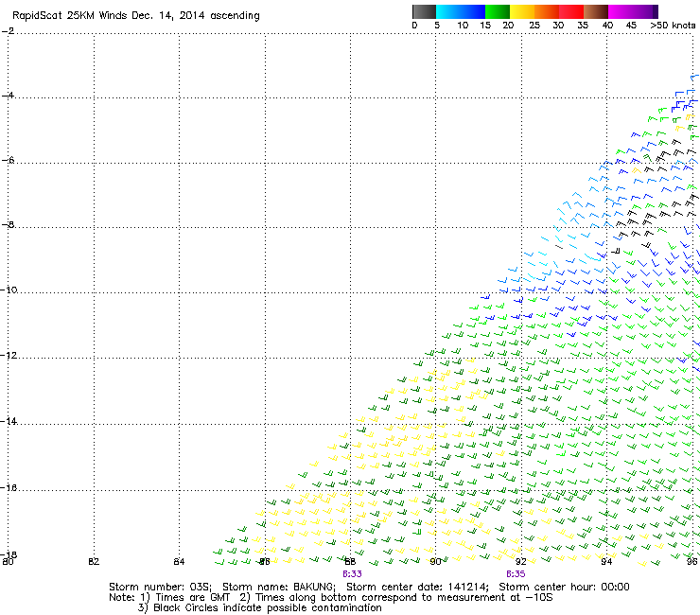This screenshot has height=615, width=700.
Task: Click the "Storm center date: 141214" text
Action: (x=417, y=587)
